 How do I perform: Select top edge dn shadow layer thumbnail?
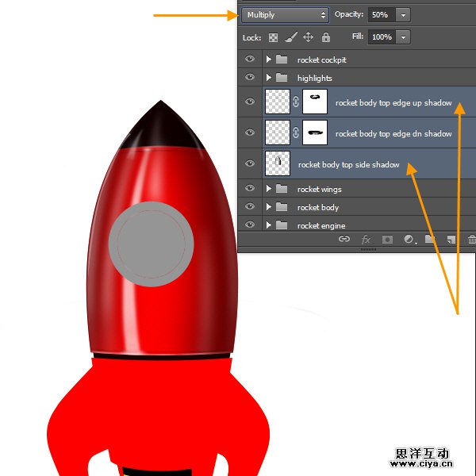278,132
